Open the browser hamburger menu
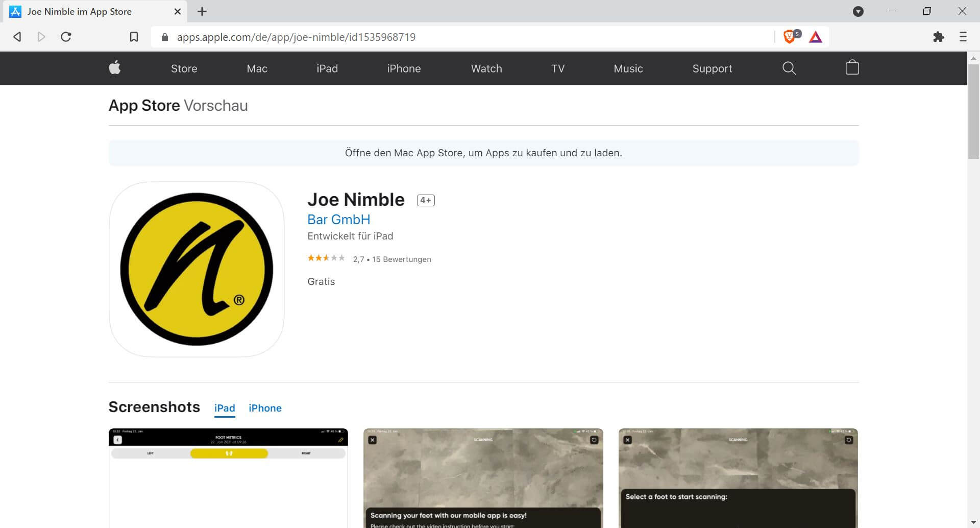980x528 pixels. 963,37
